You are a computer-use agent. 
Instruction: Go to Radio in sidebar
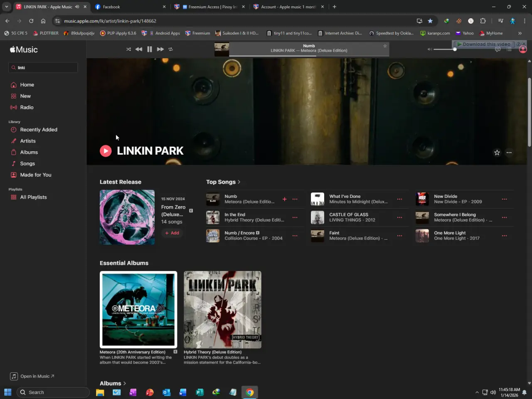pos(27,107)
